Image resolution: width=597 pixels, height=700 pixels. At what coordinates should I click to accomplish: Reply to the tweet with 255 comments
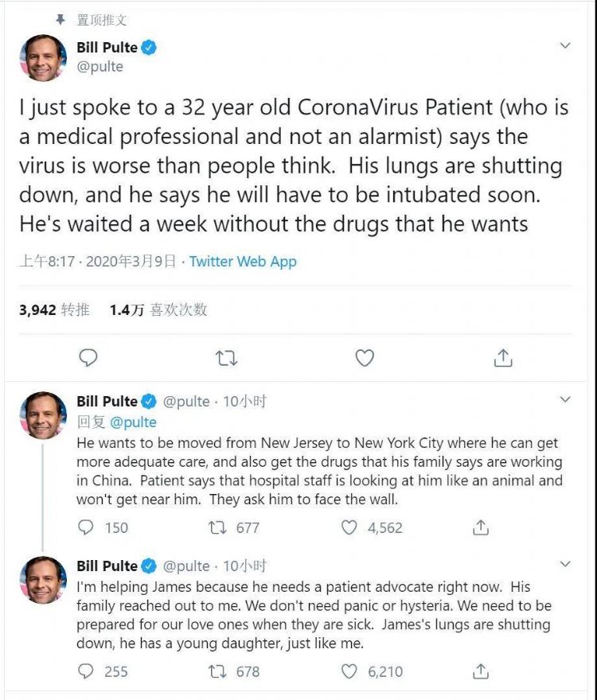tap(86, 671)
